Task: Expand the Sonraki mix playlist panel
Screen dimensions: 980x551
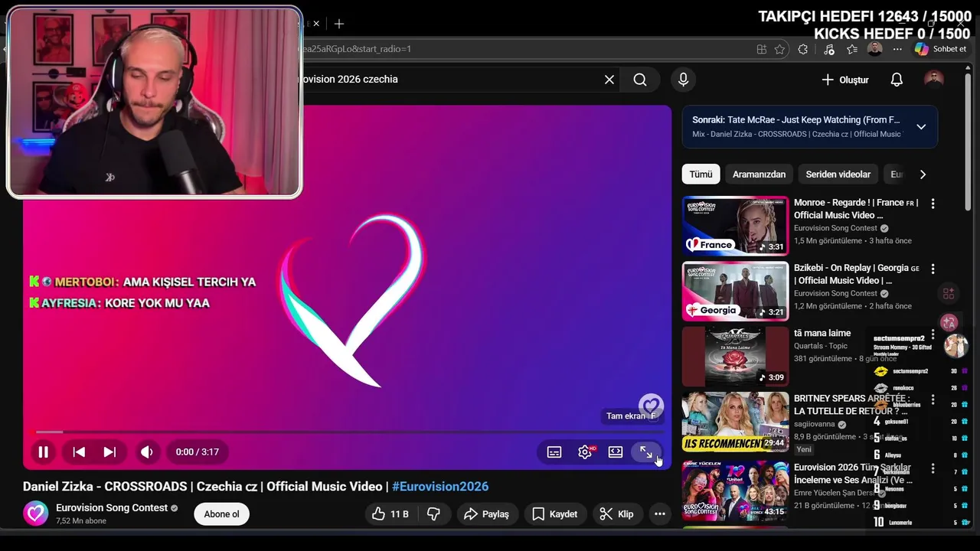Action: click(x=921, y=127)
